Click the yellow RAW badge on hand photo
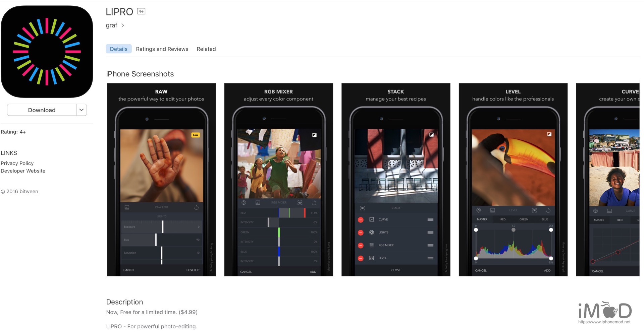This screenshot has height=333, width=644. (x=196, y=135)
